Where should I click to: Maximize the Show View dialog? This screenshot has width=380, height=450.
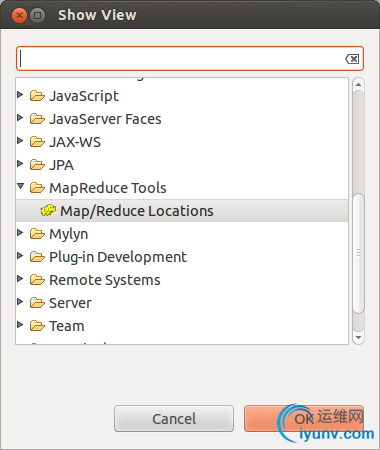point(38,15)
